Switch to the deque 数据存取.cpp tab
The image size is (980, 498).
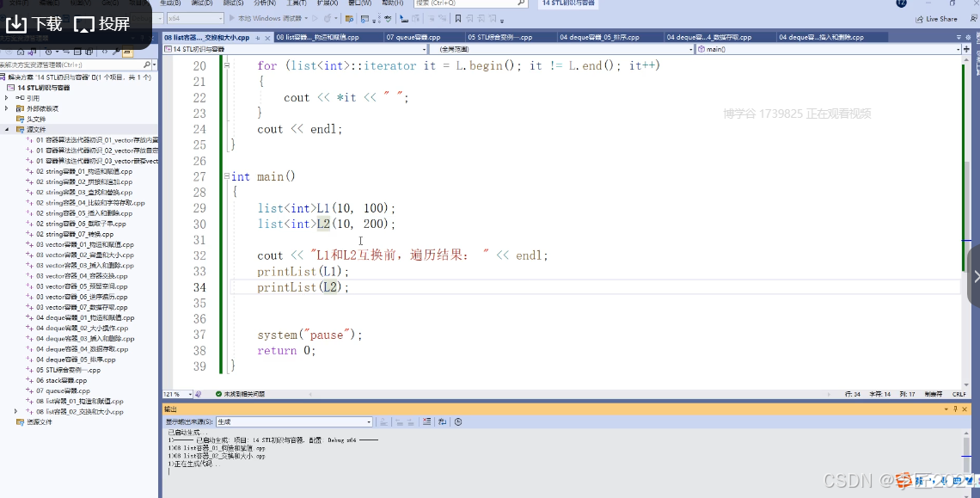[708, 38]
